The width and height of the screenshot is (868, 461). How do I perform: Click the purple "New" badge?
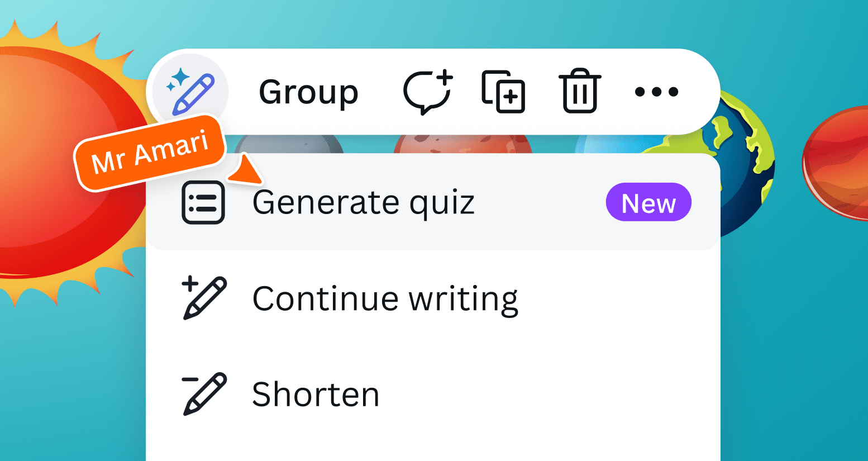pos(648,202)
